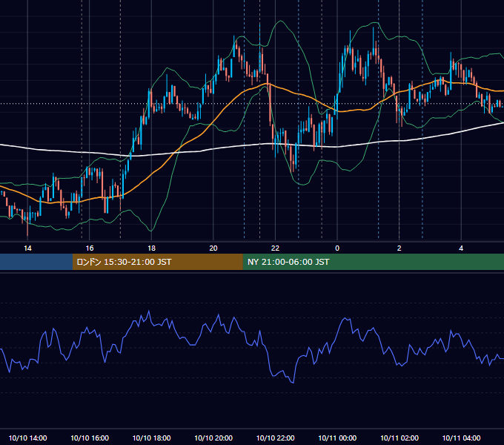Click the 4 hour label on the chart axis
The height and width of the screenshot is (445, 504).
[x=461, y=248]
